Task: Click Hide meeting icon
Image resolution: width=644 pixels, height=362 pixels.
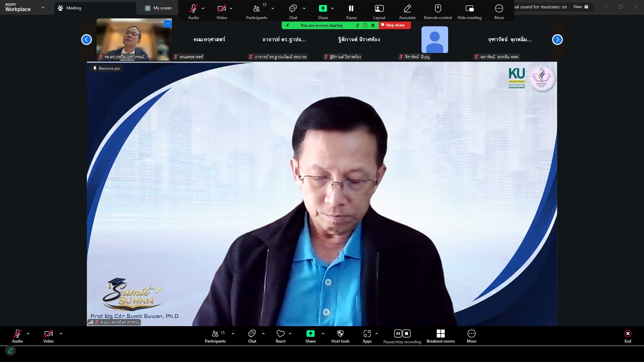Action: click(469, 9)
